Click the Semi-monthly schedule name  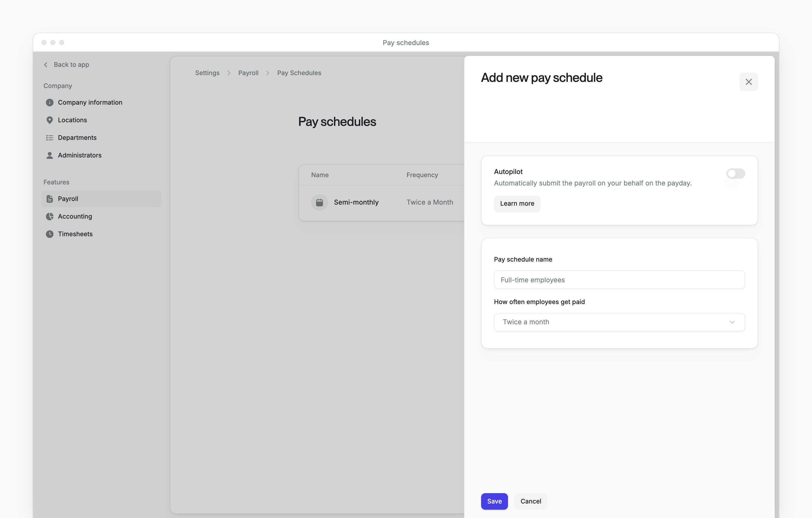pos(356,202)
